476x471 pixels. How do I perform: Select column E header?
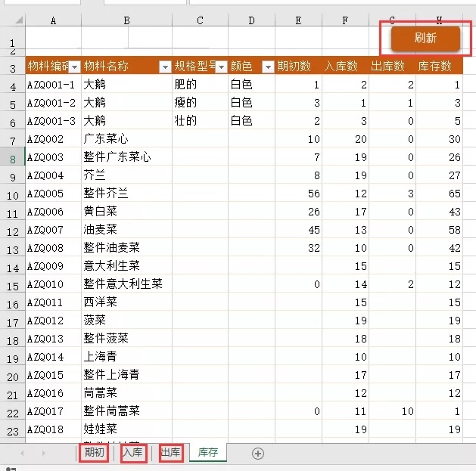tap(298, 20)
